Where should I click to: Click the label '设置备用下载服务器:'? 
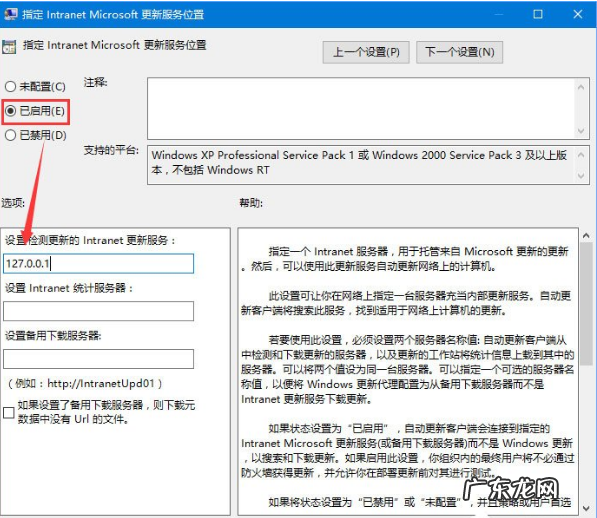(53, 336)
